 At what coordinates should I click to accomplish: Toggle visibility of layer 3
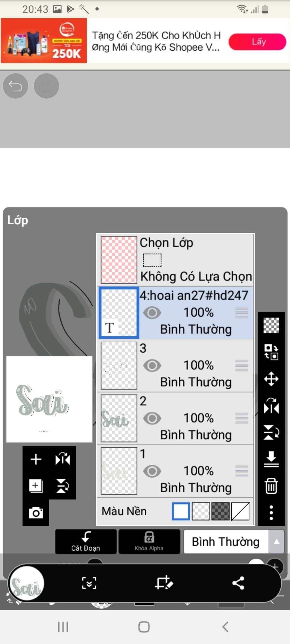point(152,366)
